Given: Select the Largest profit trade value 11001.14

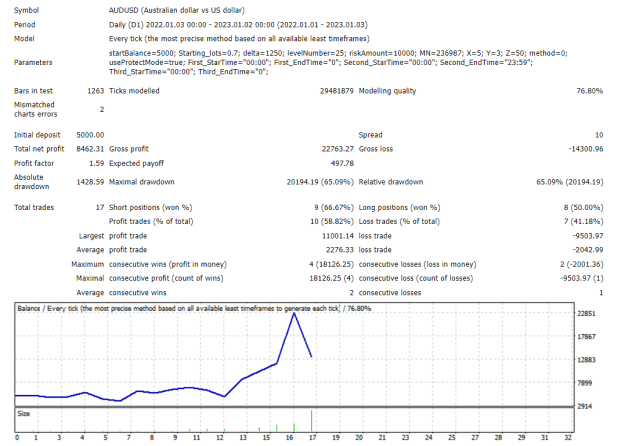Looking at the screenshot, I should (338, 236).
